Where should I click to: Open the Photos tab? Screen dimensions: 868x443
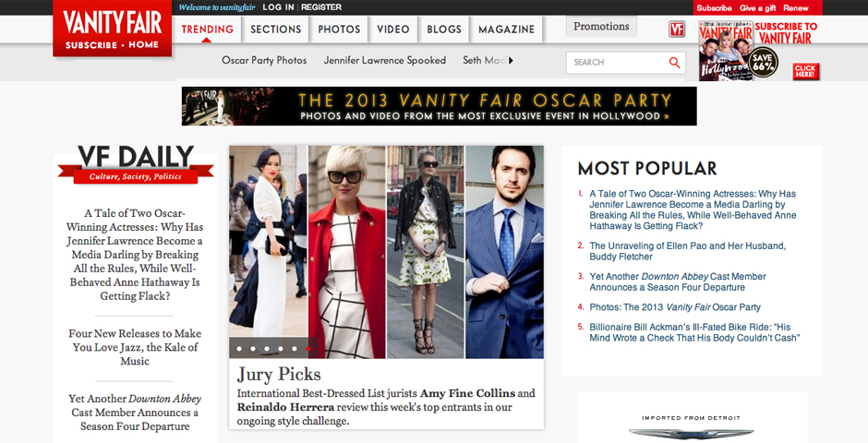pyautogui.click(x=339, y=30)
